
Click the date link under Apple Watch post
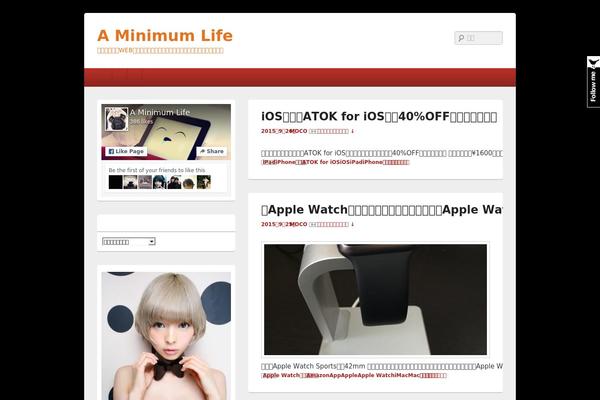coord(276,224)
